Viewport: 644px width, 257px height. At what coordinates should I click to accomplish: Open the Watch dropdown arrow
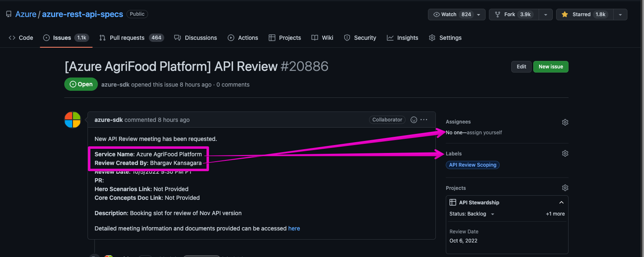[x=479, y=15]
